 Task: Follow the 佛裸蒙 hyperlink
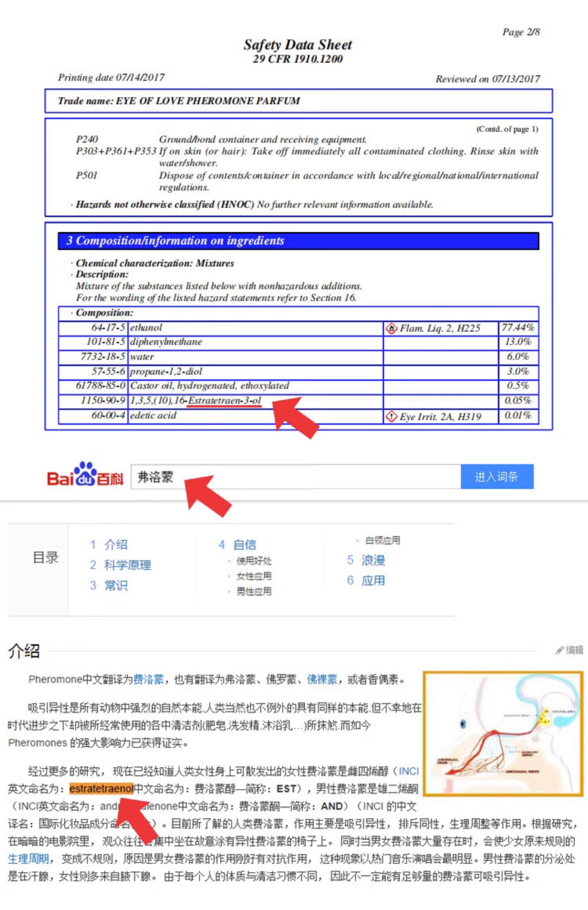(322, 679)
